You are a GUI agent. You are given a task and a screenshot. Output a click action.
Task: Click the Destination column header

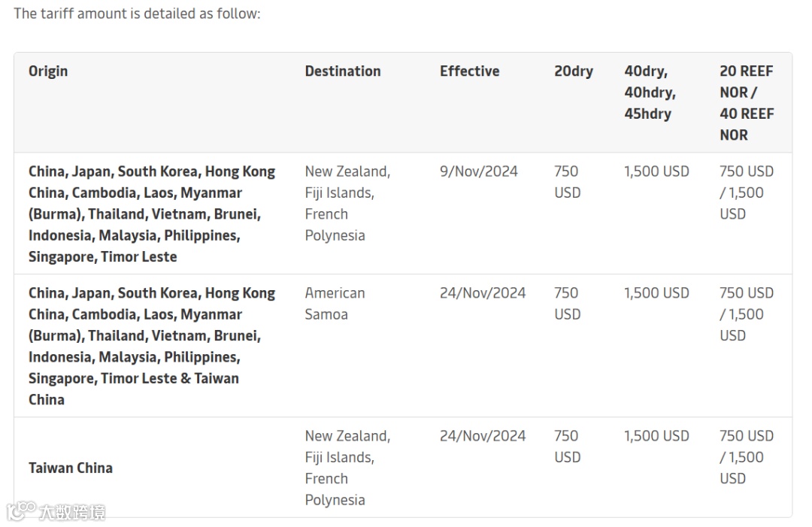342,71
